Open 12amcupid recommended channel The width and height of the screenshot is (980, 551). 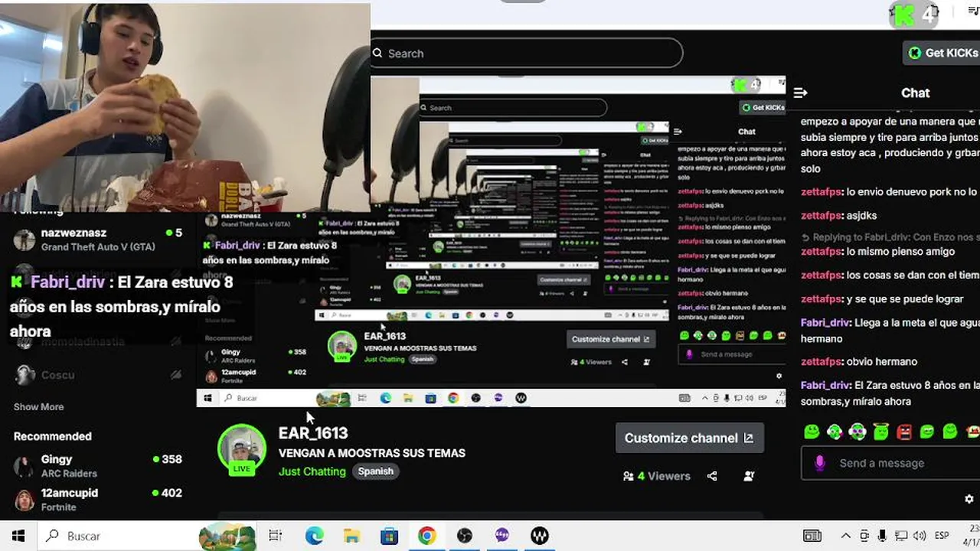pyautogui.click(x=98, y=500)
